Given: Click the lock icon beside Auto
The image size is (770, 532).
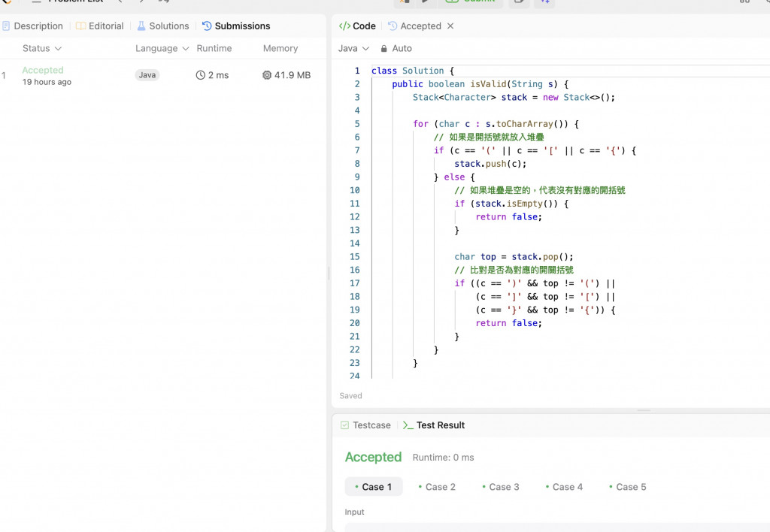Looking at the screenshot, I should pyautogui.click(x=384, y=48).
